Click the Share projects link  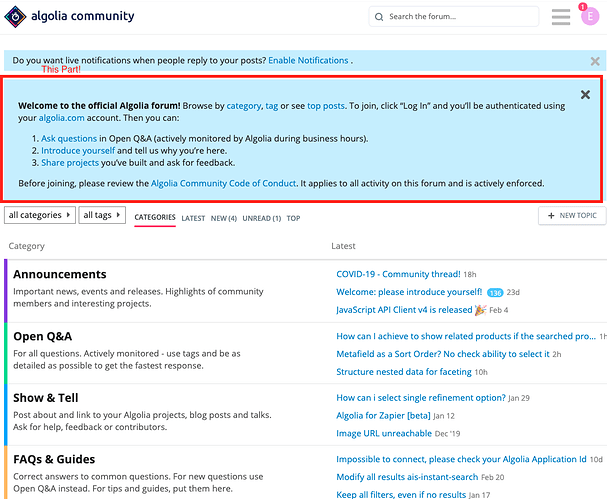70,163
